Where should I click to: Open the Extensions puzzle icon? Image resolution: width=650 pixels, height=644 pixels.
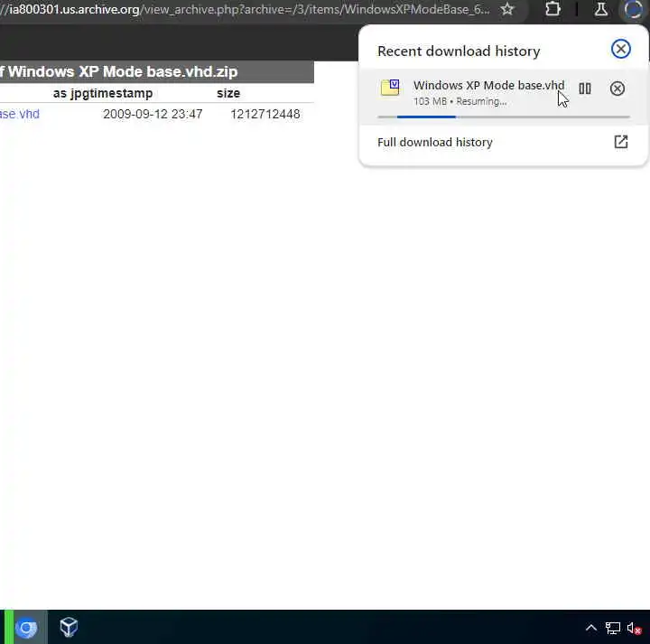tap(552, 9)
